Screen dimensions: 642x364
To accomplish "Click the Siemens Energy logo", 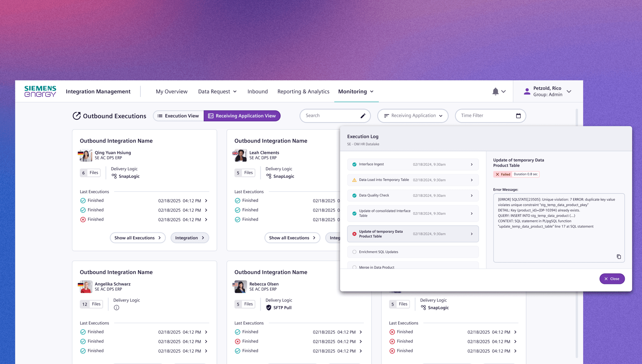I will tap(40, 91).
